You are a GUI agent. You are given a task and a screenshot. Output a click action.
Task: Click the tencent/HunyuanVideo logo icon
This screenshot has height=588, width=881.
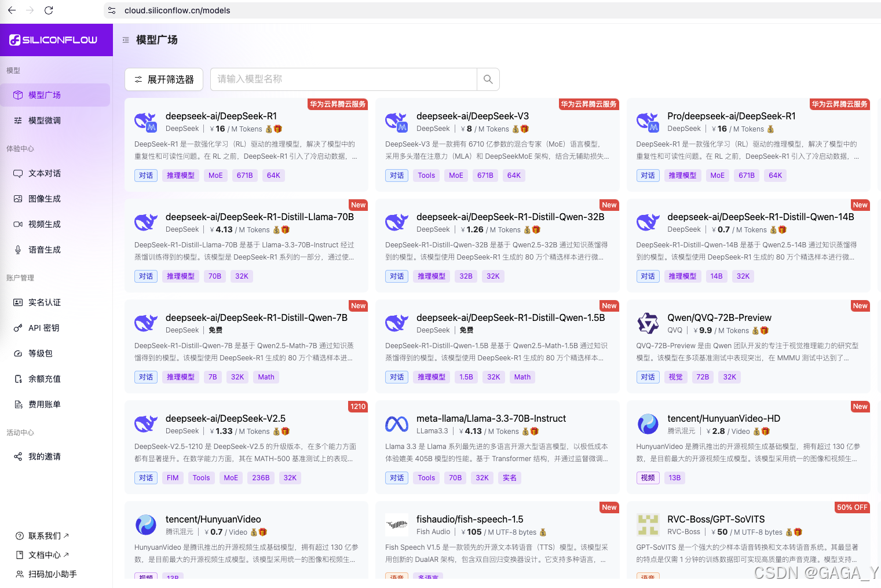[x=146, y=525]
